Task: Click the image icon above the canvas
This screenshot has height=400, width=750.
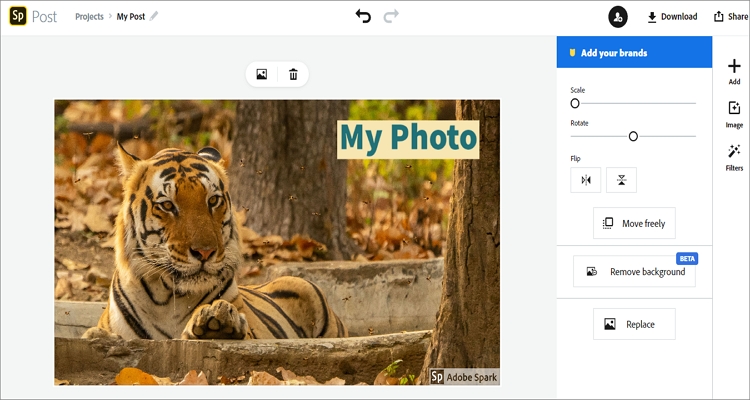Action: [262, 74]
